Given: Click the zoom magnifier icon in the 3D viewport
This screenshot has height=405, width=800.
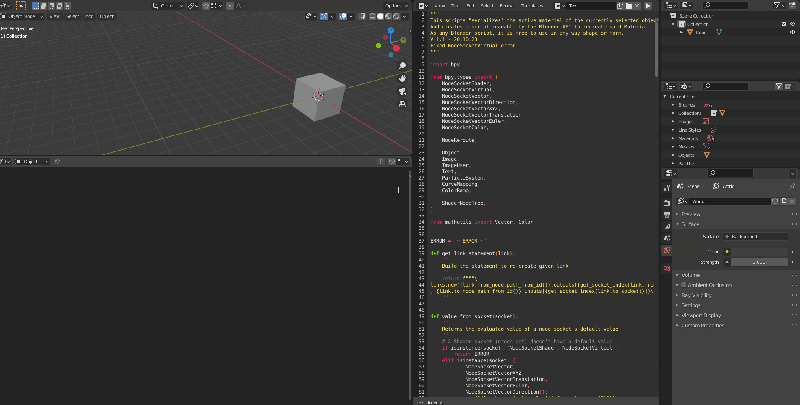Looking at the screenshot, I should (x=403, y=66).
